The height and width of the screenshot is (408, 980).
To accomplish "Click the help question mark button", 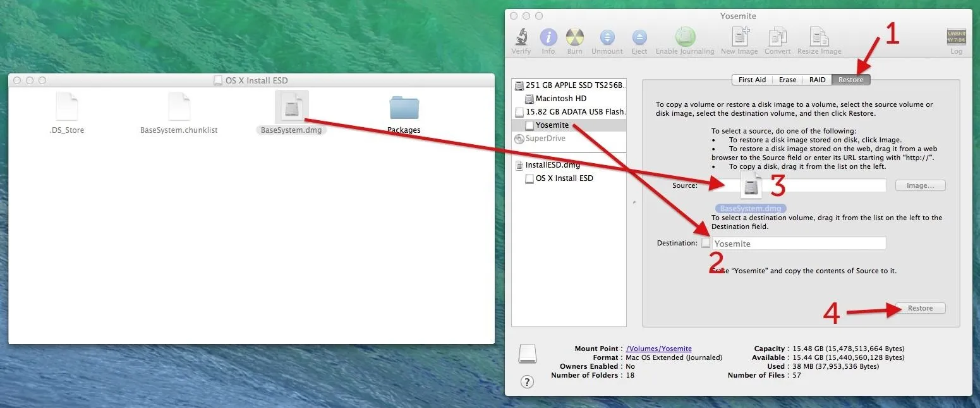I will point(527,381).
